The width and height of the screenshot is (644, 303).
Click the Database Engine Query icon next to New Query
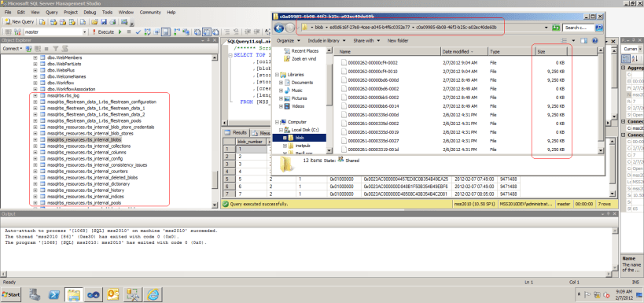click(42, 22)
